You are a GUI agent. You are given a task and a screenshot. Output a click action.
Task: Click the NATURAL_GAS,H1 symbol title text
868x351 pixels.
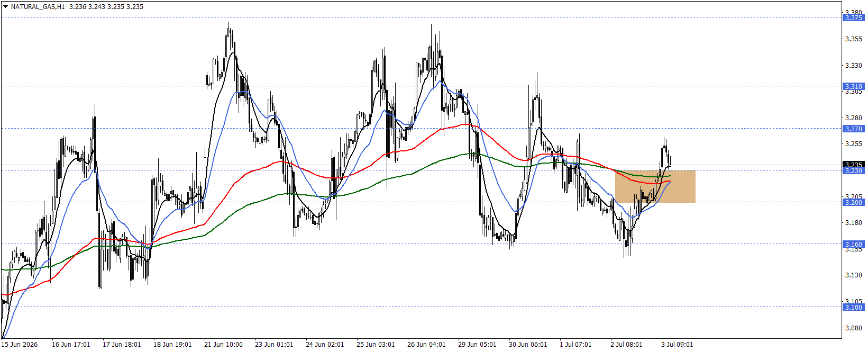click(38, 7)
